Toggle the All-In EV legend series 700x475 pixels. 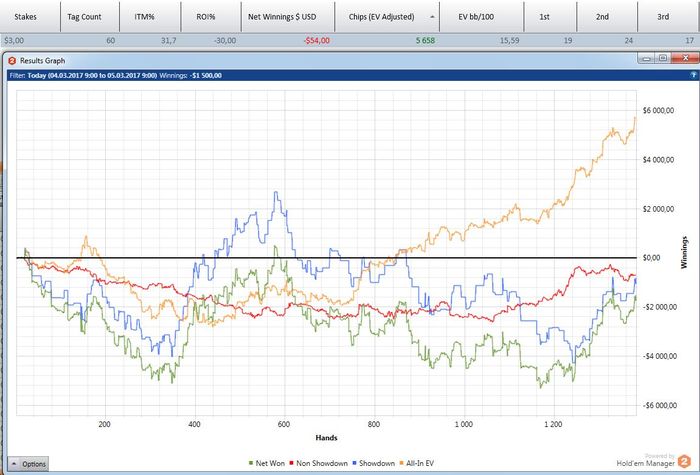417,463
